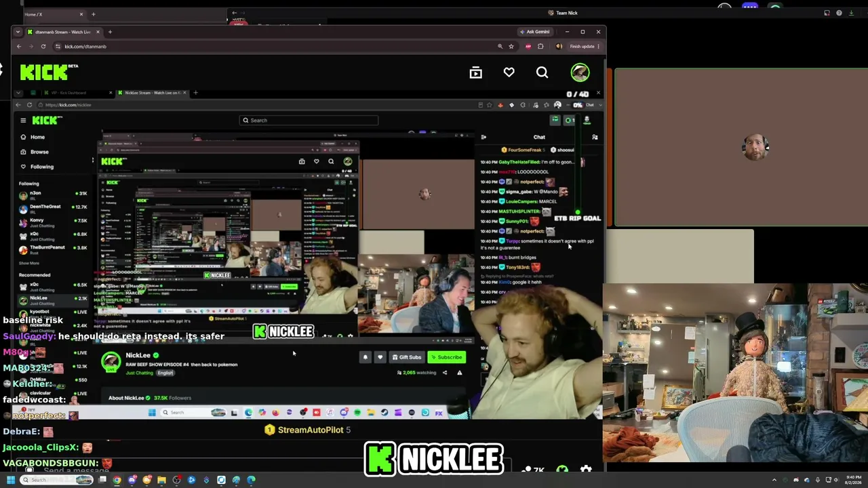The width and height of the screenshot is (868, 488).
Task: Open File Explorer from the Windows taskbar
Action: coord(161,480)
